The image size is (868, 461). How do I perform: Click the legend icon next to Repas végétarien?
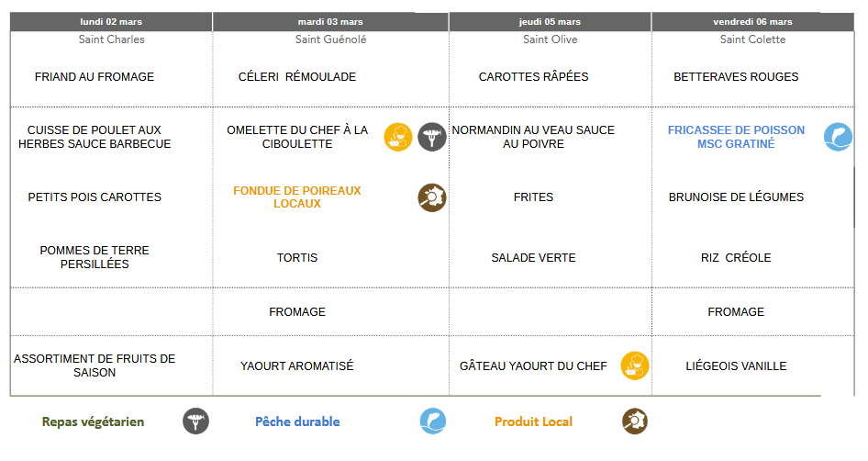point(195,422)
